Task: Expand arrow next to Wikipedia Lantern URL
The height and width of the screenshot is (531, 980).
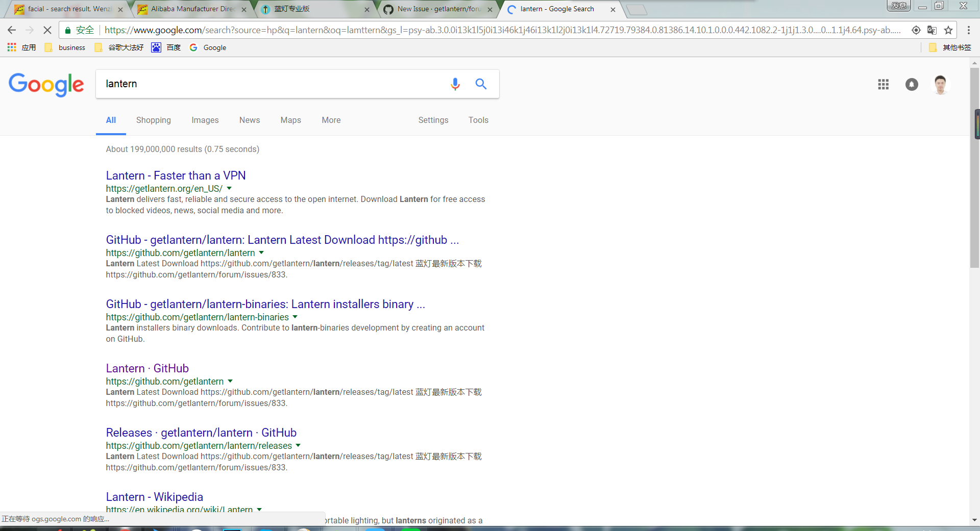Action: (259, 510)
